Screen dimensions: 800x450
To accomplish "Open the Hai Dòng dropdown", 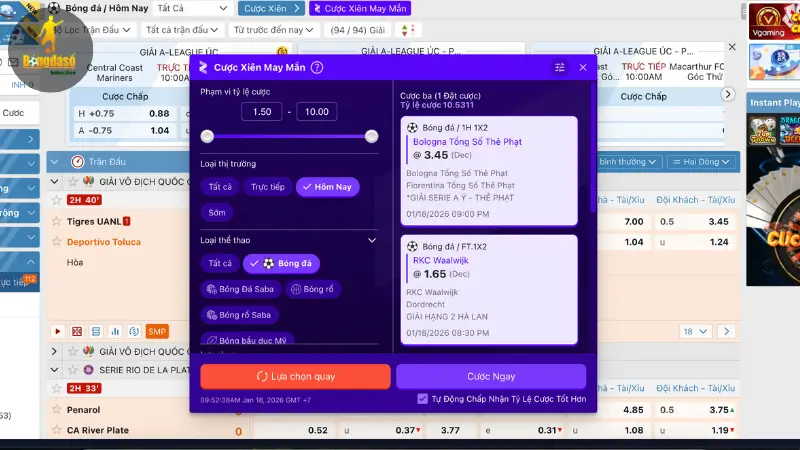I will [x=702, y=162].
